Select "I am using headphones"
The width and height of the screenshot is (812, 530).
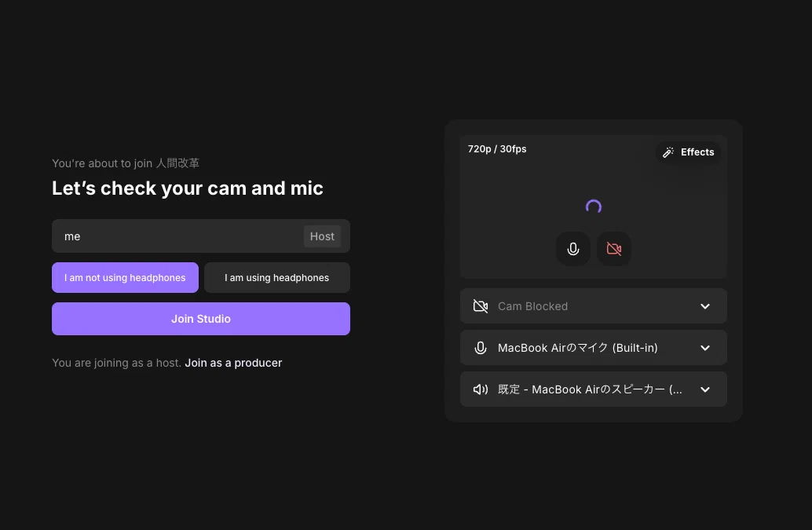(x=277, y=277)
